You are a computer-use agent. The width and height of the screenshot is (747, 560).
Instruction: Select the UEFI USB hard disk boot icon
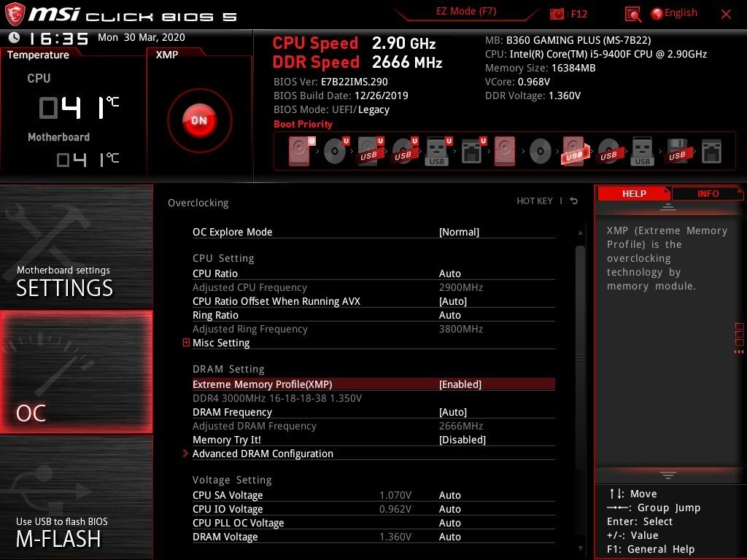point(370,151)
